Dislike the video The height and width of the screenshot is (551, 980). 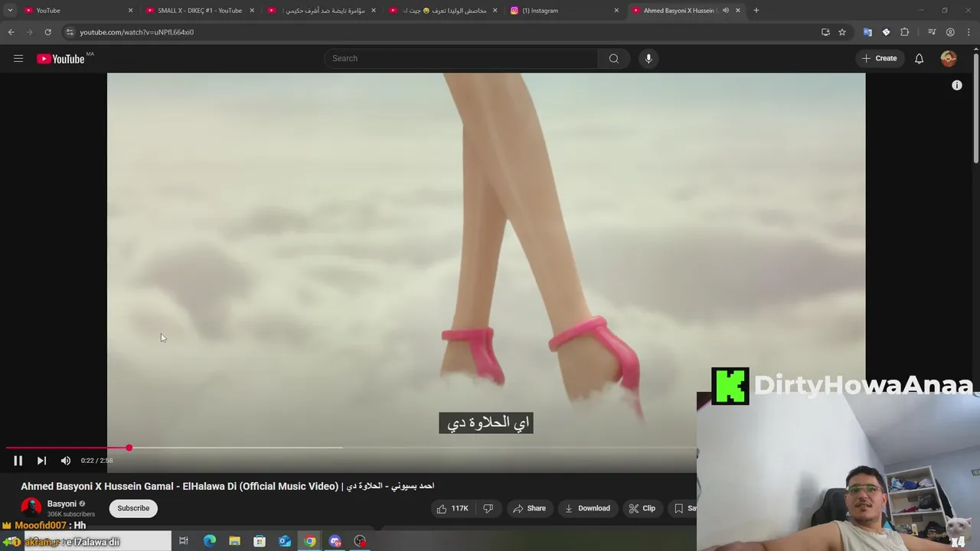tap(488, 508)
